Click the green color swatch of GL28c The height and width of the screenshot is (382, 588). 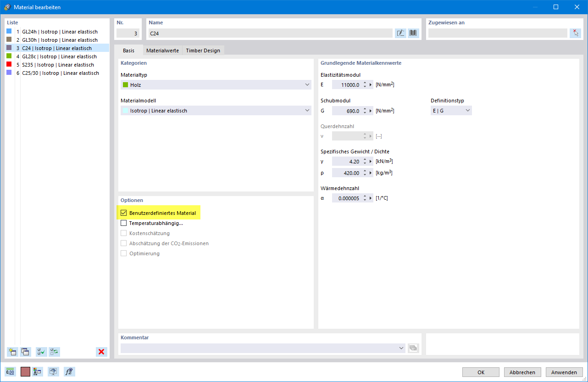pos(9,56)
